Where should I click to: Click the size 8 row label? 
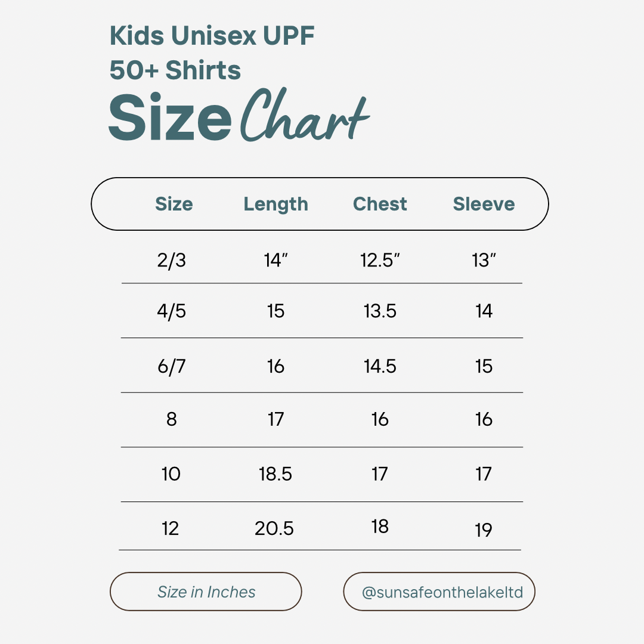pos(172,419)
